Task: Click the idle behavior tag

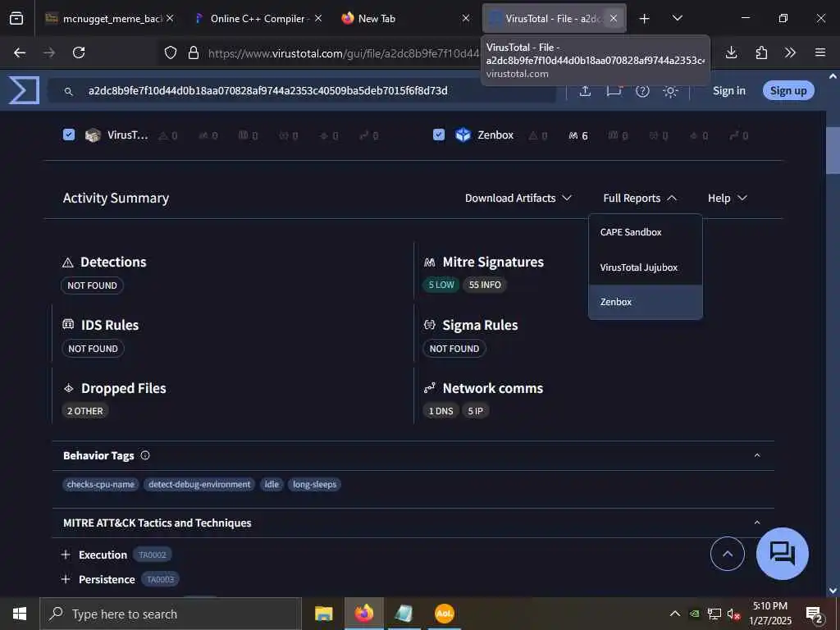Action: tap(272, 484)
